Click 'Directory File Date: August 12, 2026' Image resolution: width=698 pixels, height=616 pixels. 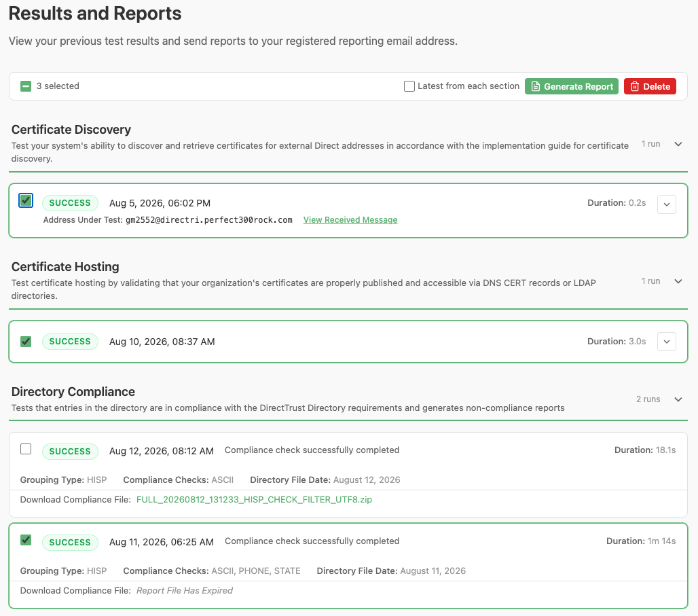[325, 479]
